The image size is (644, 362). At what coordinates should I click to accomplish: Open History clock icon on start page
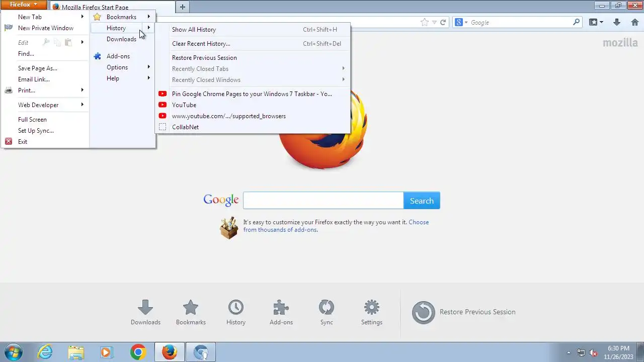pyautogui.click(x=235, y=307)
